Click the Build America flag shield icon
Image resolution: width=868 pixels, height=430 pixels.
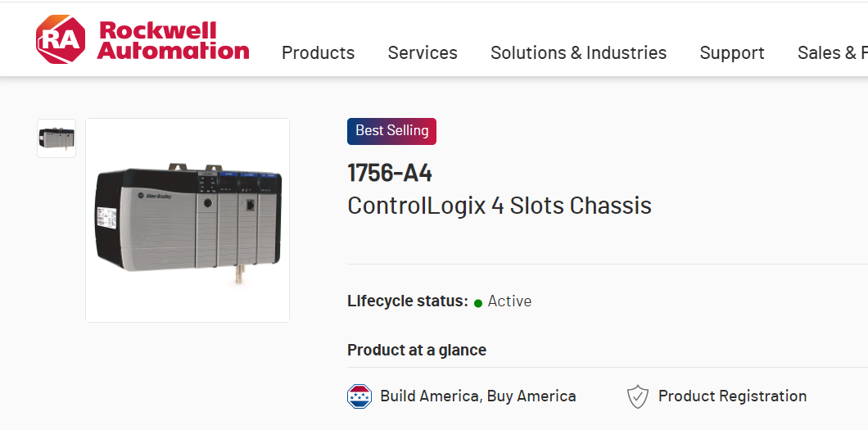pyautogui.click(x=359, y=396)
